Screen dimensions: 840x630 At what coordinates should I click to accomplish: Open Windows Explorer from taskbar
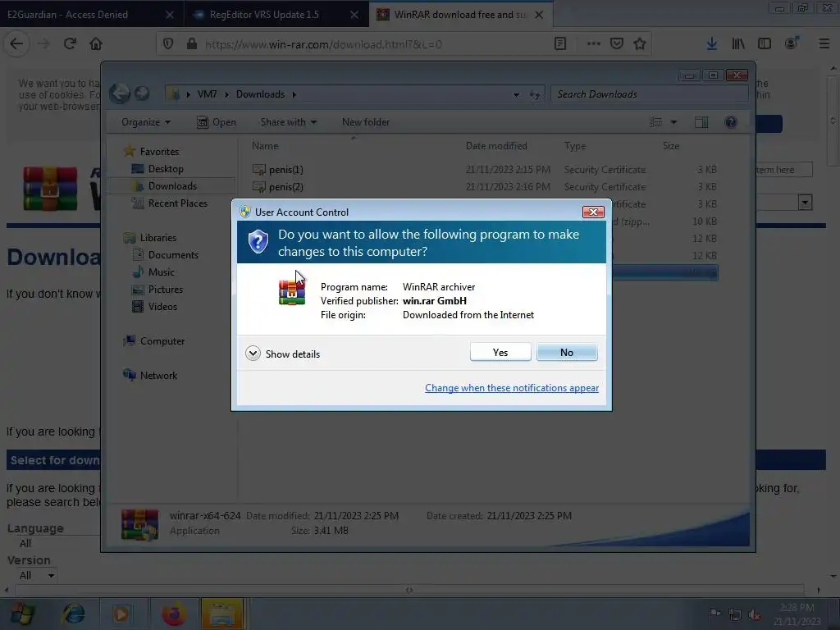(x=222, y=614)
